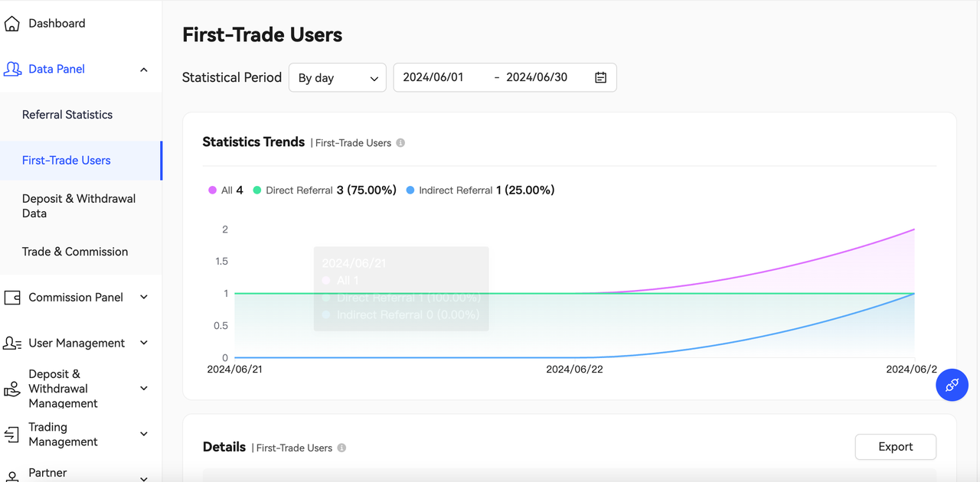
Task: Click the User Management icon
Action: coord(12,344)
